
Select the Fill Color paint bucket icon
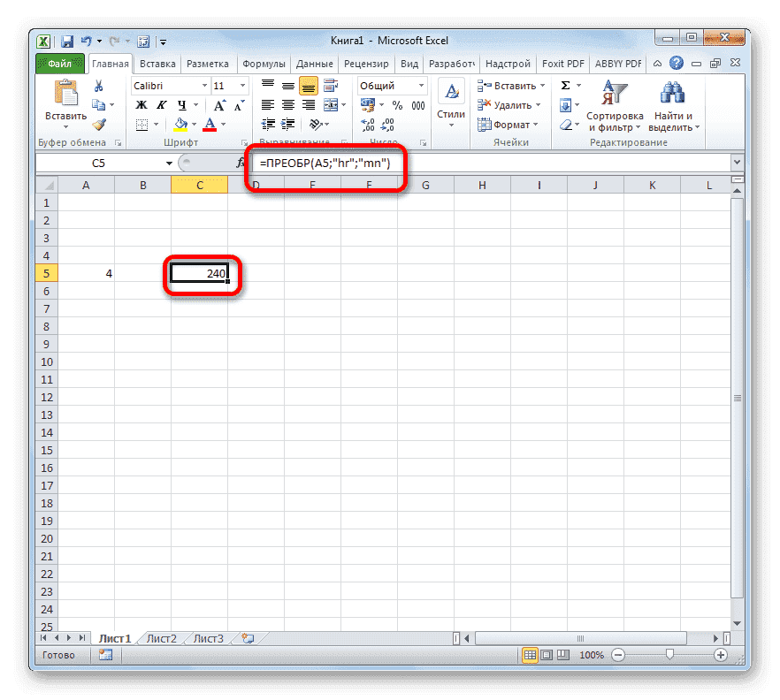(x=181, y=122)
